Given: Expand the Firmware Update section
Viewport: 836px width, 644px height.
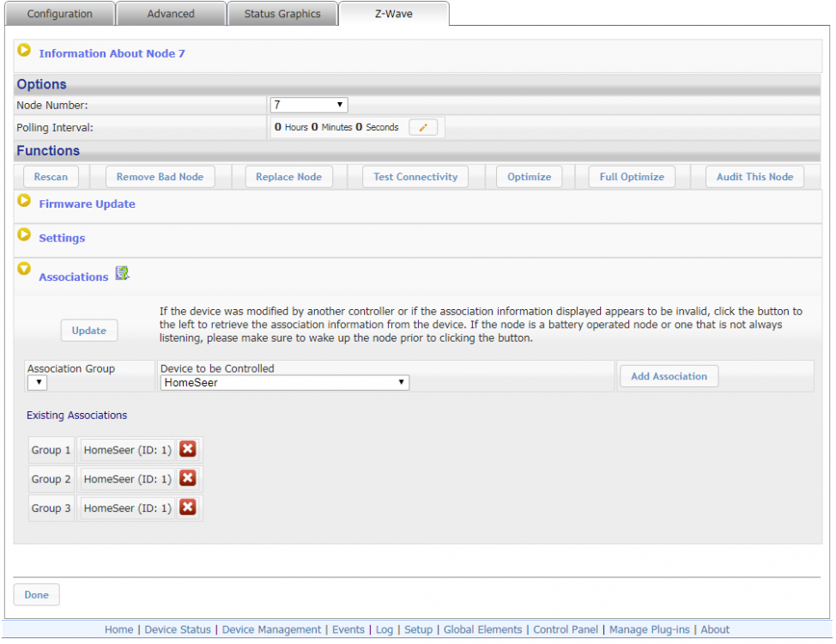Looking at the screenshot, I should (24, 202).
